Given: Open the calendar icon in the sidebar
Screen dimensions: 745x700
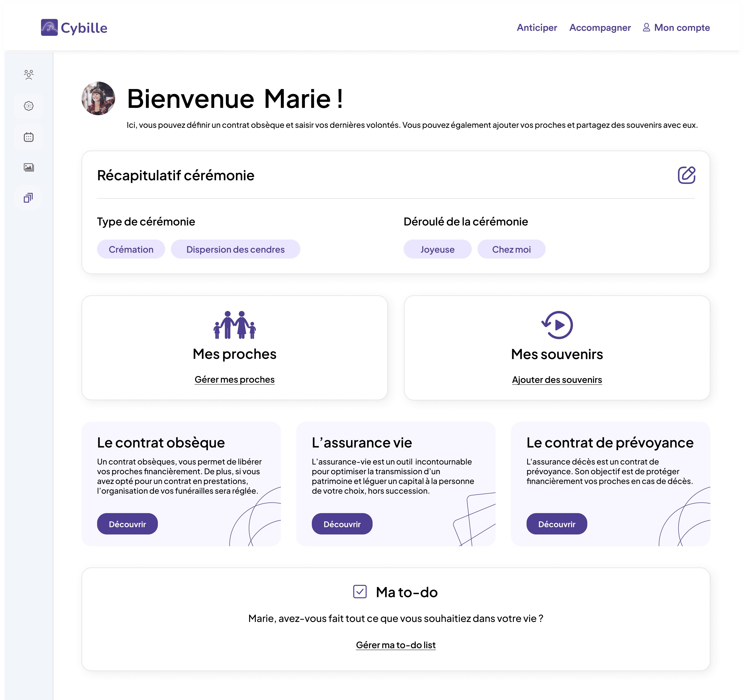Looking at the screenshot, I should pos(29,136).
